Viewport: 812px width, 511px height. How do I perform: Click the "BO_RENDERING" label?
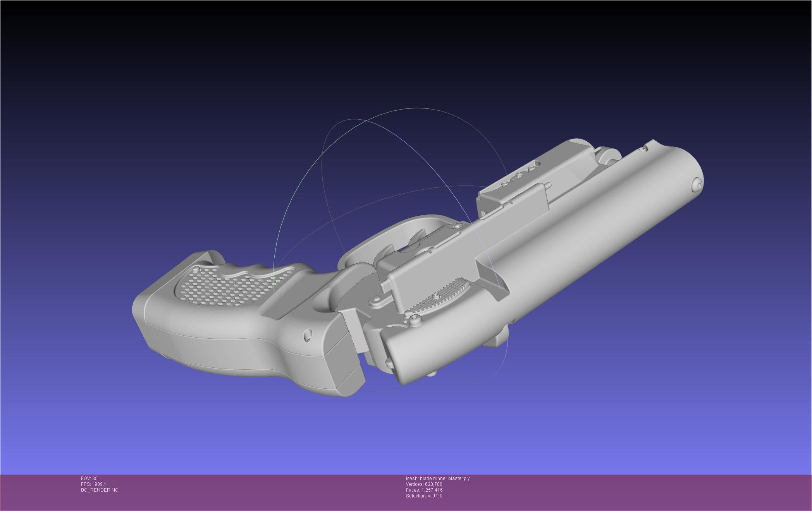pos(100,490)
